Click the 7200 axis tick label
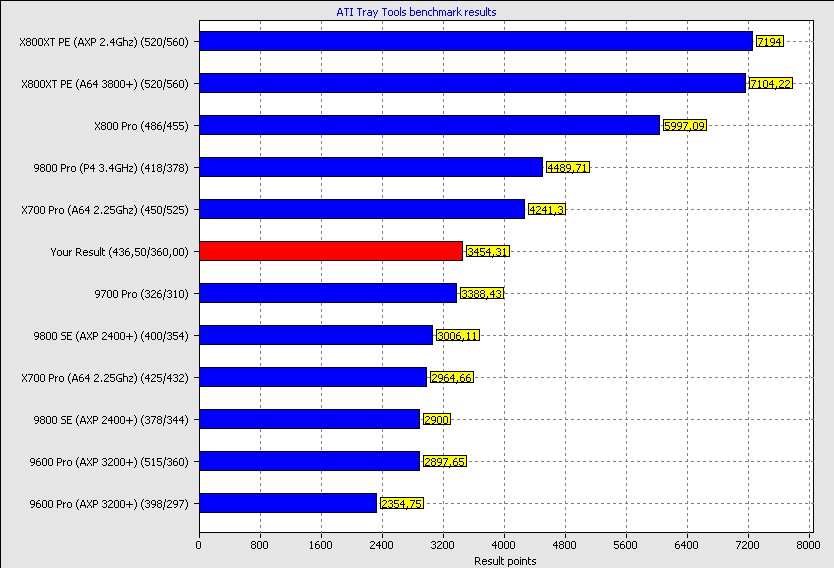This screenshot has width=834, height=568. pyautogui.click(x=747, y=545)
